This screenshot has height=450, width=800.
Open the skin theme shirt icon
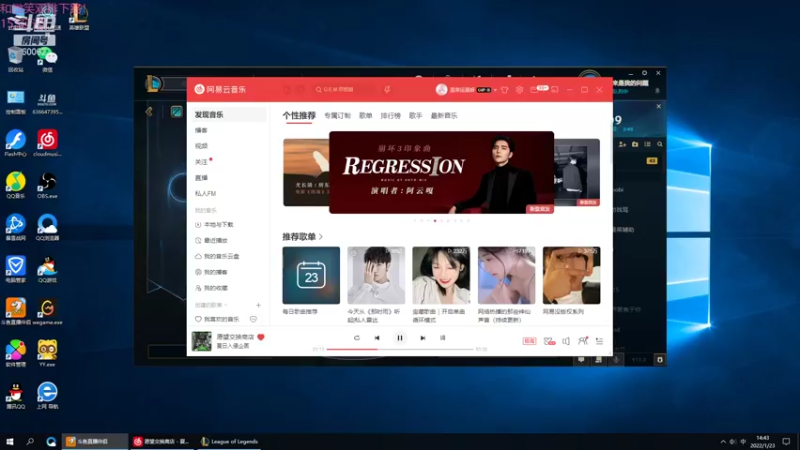point(505,90)
